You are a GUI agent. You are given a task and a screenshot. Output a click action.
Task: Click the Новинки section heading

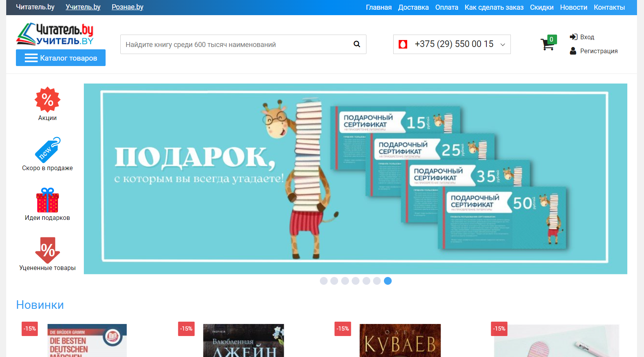point(40,305)
